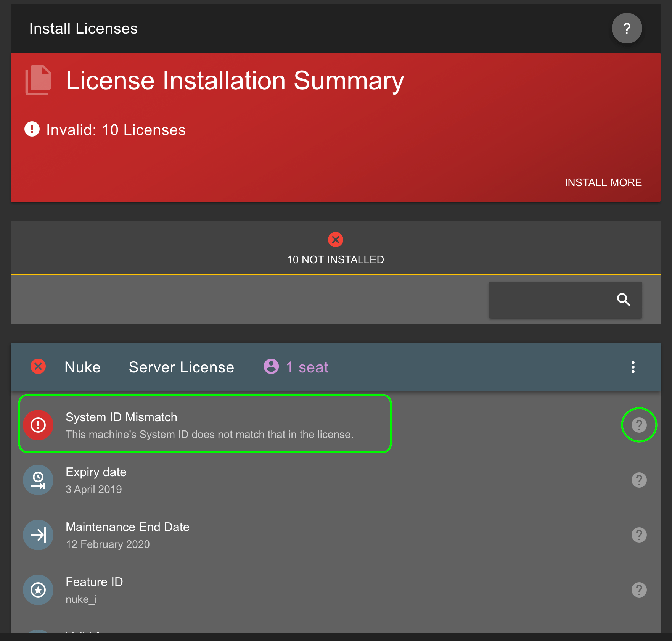The width and height of the screenshot is (672, 641).
Task: Click the INSTALL MORE button
Action: (603, 182)
